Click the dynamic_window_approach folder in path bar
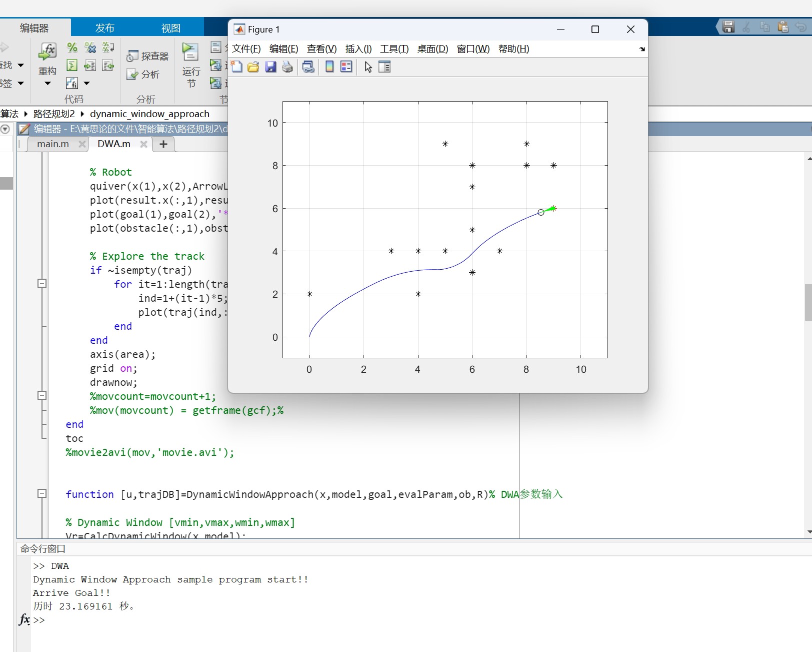The height and width of the screenshot is (652, 812). [x=149, y=114]
